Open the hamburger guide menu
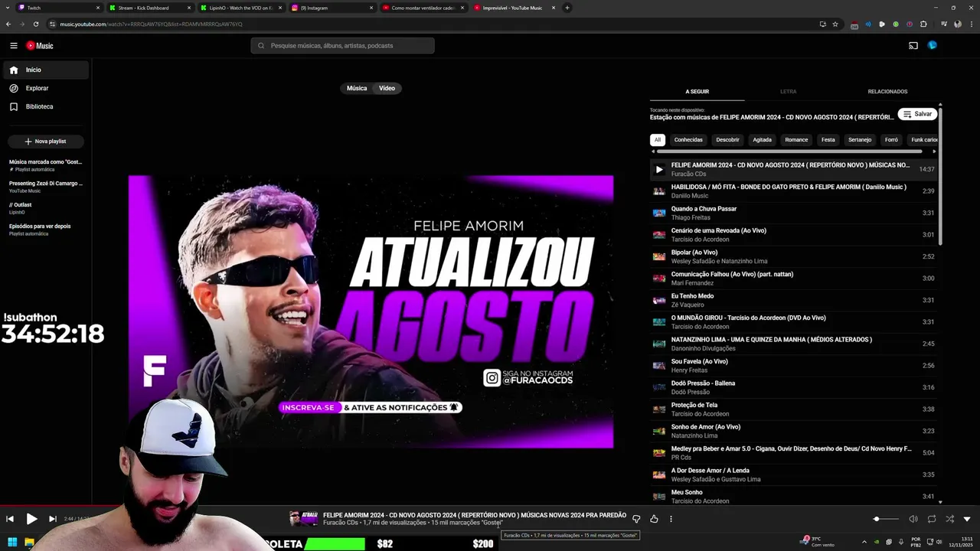This screenshot has height=551, width=980. [13, 46]
